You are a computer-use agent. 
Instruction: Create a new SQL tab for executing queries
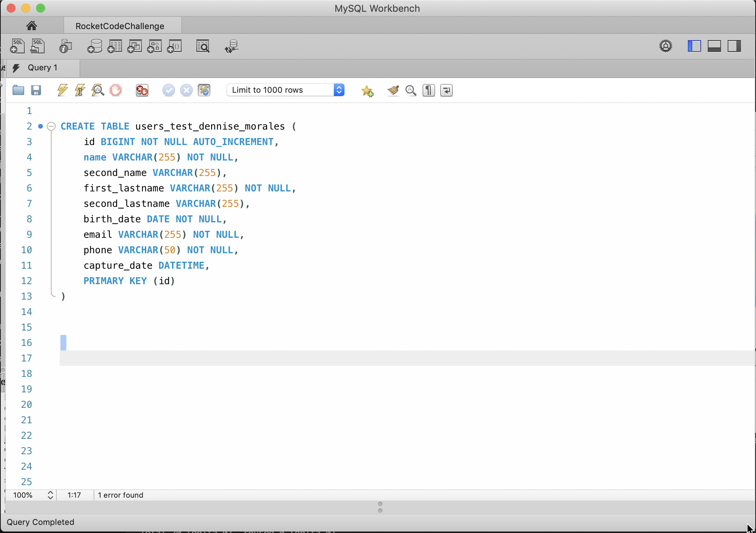click(17, 46)
